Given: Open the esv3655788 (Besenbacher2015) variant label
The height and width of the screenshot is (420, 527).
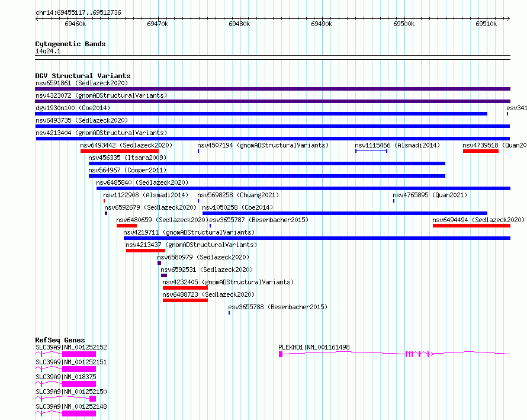Looking at the screenshot, I should [278, 307].
